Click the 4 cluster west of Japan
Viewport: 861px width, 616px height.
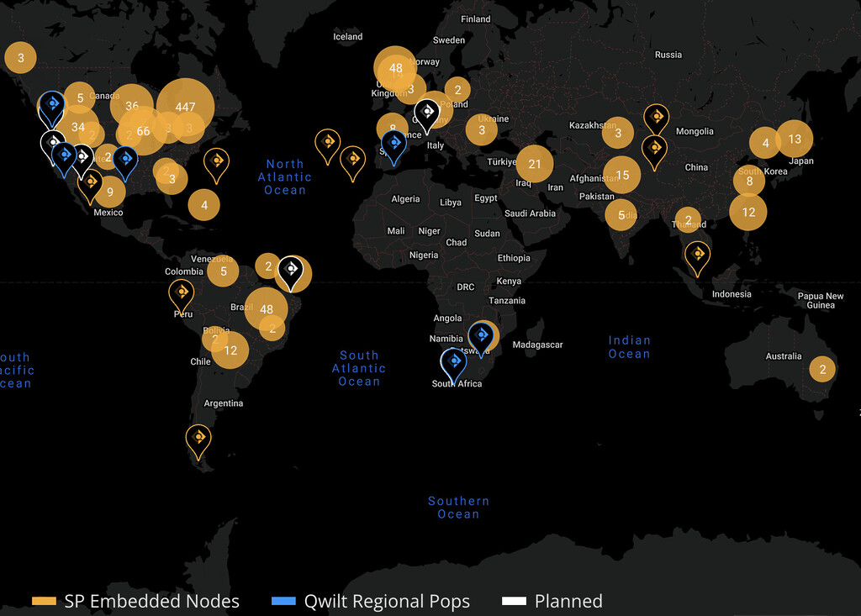click(765, 143)
